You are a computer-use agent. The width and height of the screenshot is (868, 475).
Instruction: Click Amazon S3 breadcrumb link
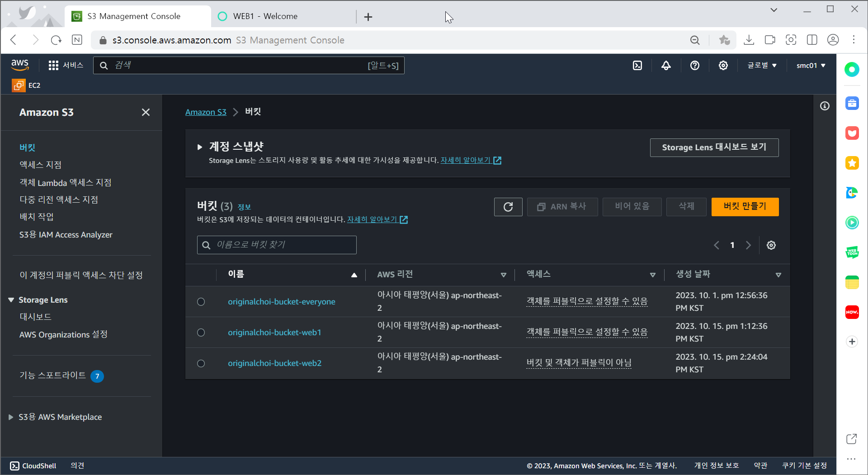[x=206, y=112]
